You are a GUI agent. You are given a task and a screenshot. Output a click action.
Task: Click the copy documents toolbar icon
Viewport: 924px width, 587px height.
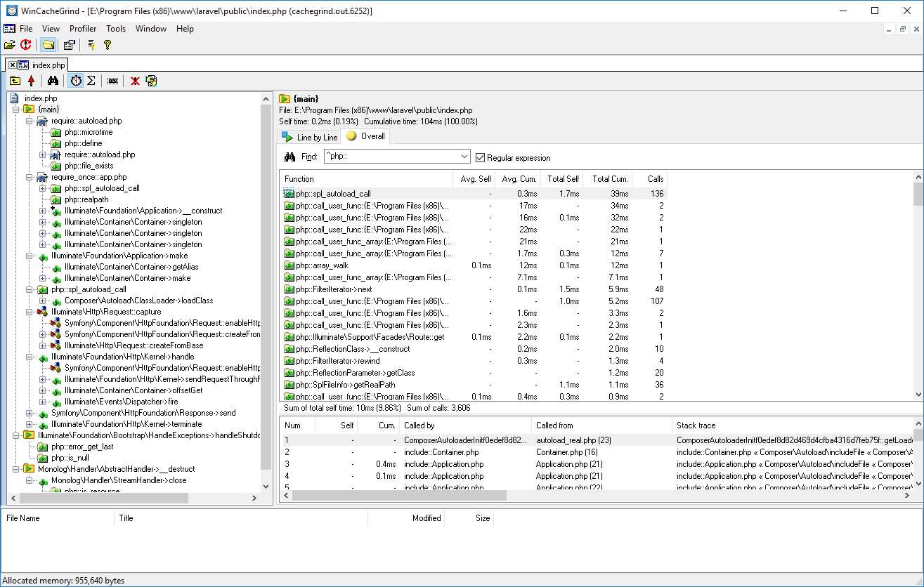pos(151,81)
